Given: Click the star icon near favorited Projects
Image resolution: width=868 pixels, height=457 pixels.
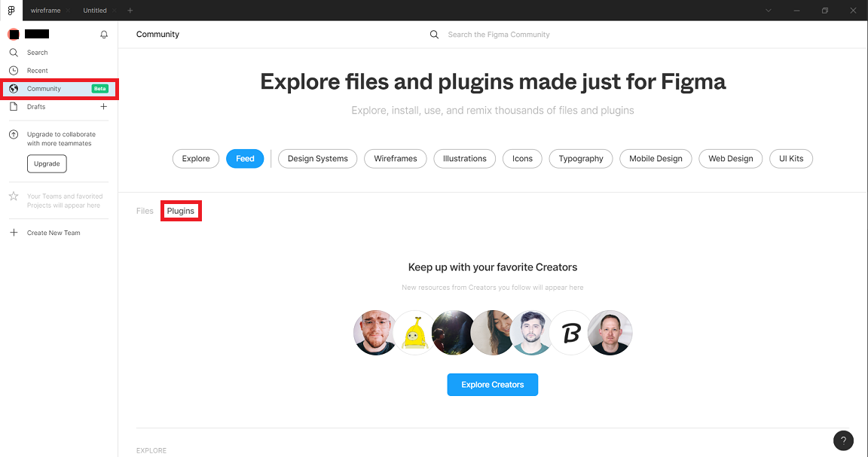Looking at the screenshot, I should (13, 196).
